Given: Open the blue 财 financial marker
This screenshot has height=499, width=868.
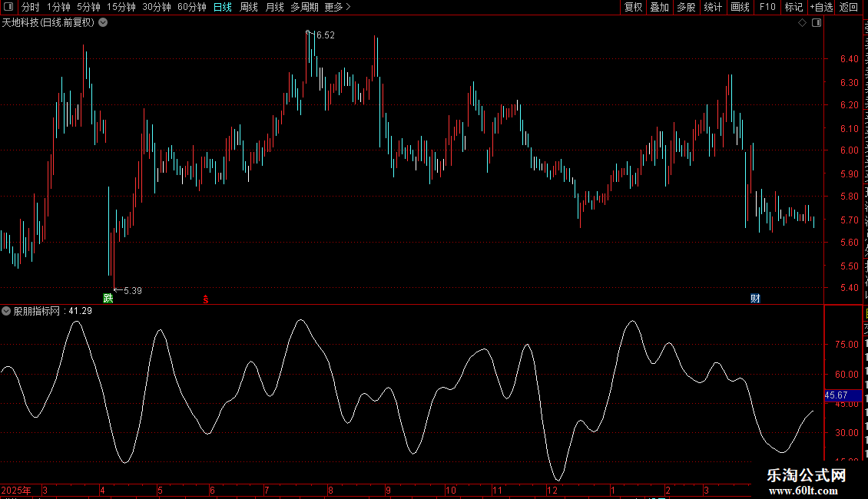Looking at the screenshot, I should pos(755,298).
